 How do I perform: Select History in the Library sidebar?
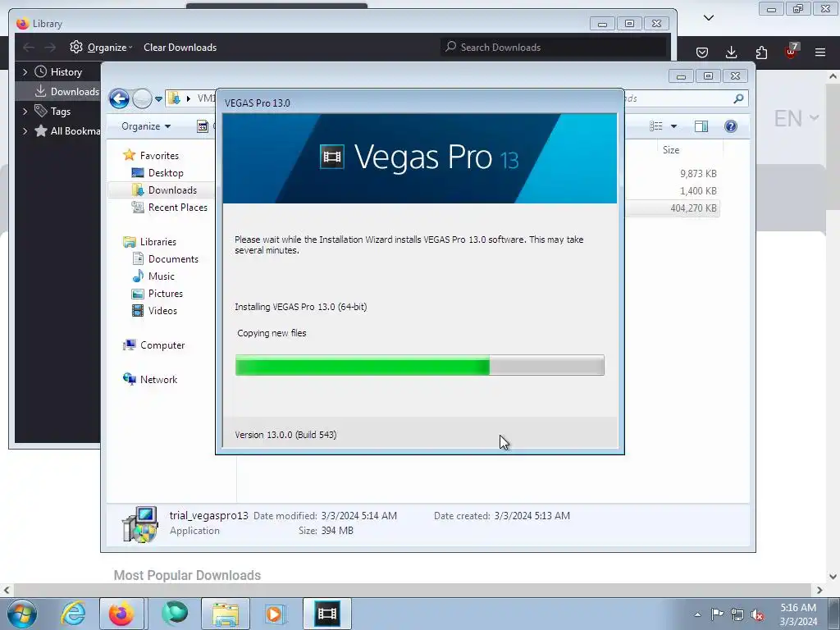click(58, 72)
